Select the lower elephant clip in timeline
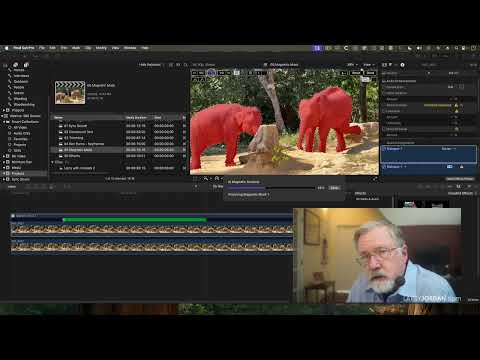 (x=152, y=247)
